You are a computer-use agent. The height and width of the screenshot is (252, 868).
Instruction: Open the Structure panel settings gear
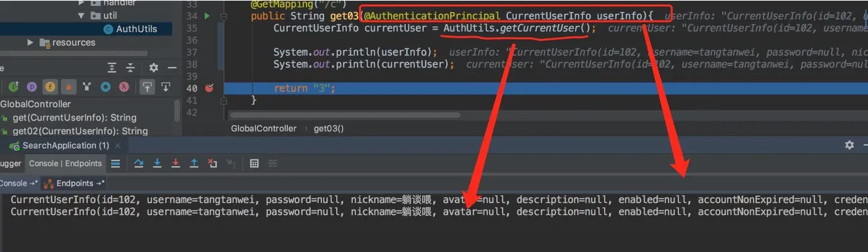[153, 68]
